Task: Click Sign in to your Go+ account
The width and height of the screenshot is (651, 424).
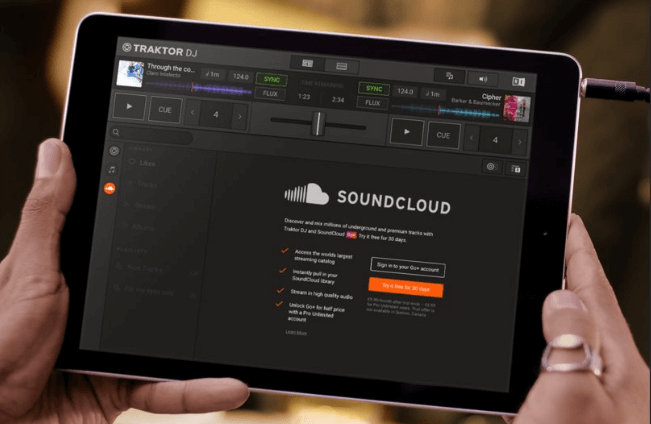Action: click(408, 267)
